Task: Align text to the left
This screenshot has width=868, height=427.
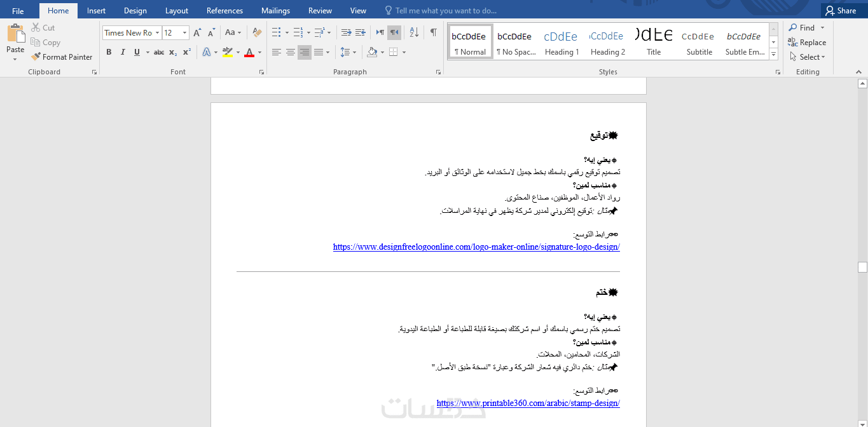Action: [277, 52]
